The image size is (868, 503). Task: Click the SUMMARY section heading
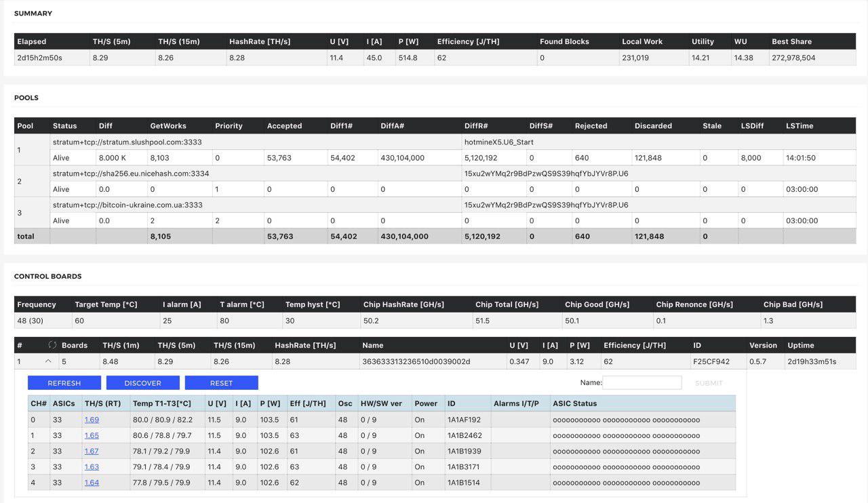tap(33, 14)
